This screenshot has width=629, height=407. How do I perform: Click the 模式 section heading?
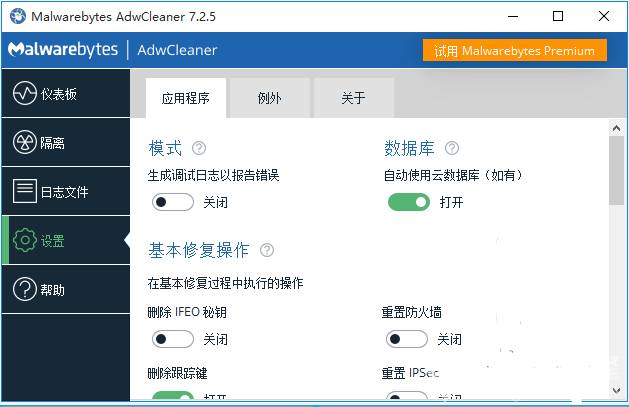pyautogui.click(x=165, y=148)
